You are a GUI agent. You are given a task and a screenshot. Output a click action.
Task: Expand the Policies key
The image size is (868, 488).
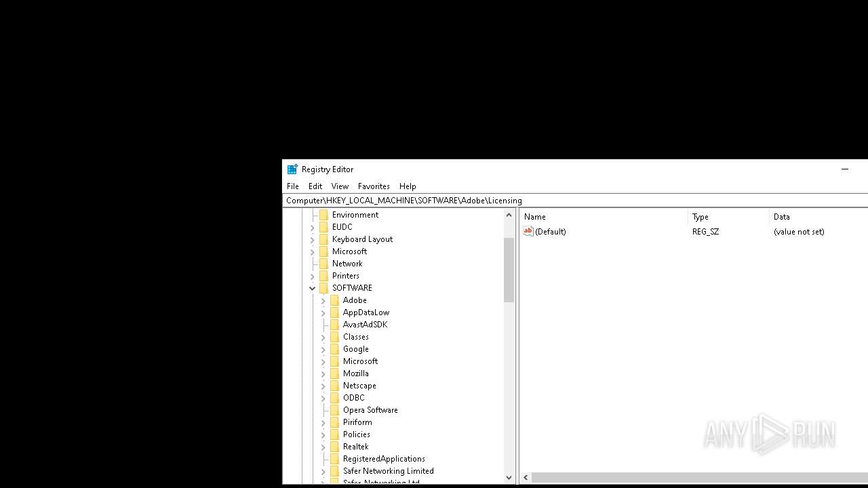323,434
